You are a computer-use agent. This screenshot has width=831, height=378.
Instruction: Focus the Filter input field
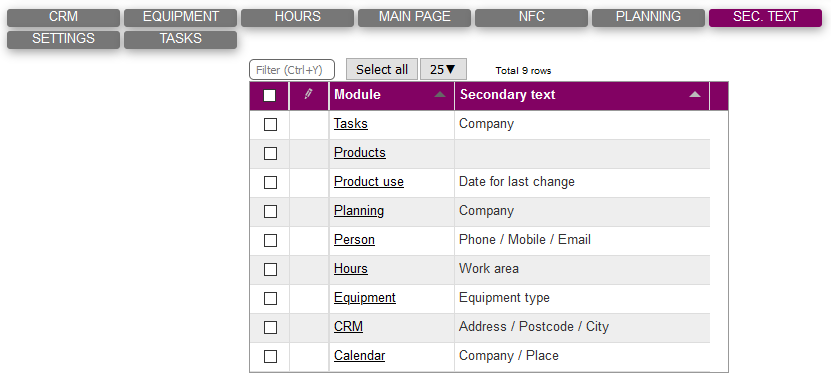[292, 69]
